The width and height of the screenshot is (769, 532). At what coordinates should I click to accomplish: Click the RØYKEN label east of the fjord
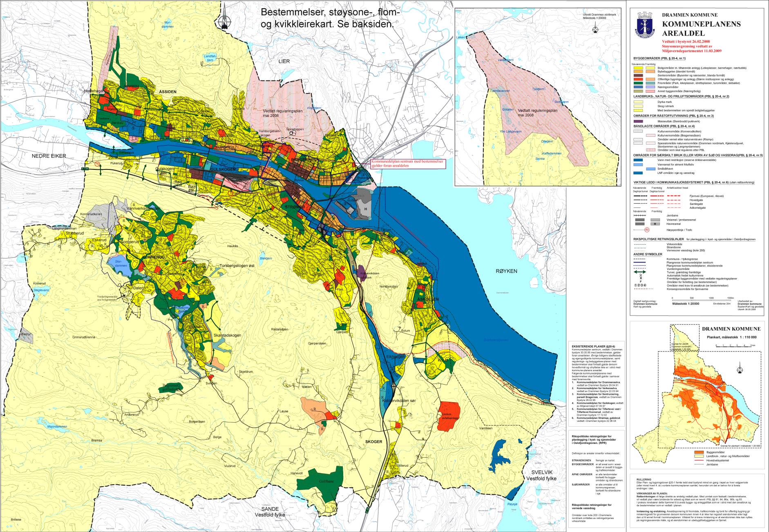[506, 271]
